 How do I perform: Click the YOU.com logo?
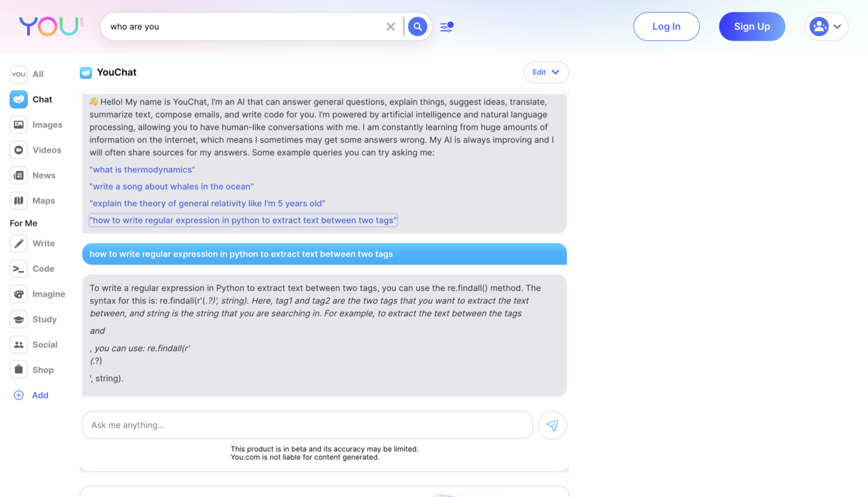click(52, 26)
